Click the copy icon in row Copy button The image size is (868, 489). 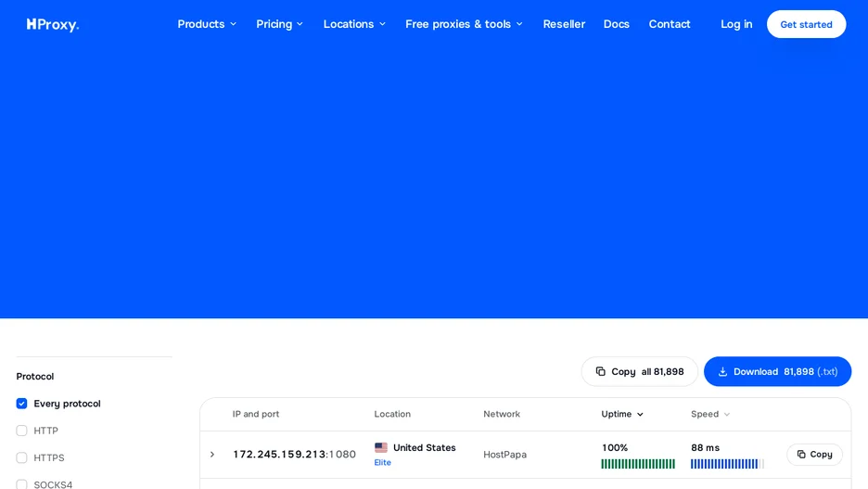801,455
